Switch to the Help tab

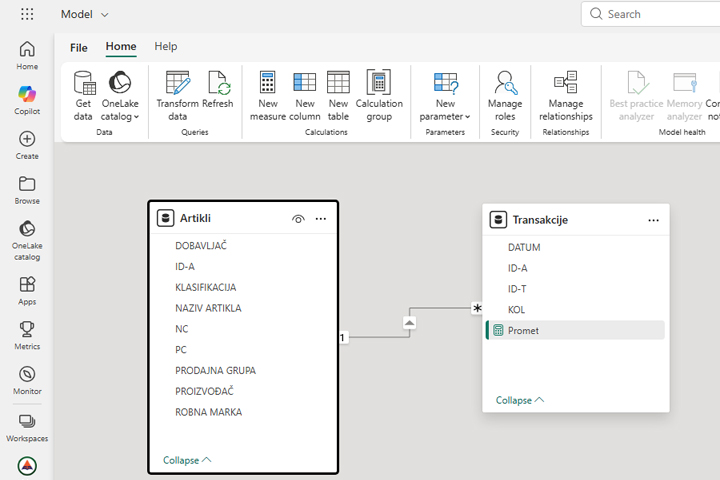coord(166,47)
